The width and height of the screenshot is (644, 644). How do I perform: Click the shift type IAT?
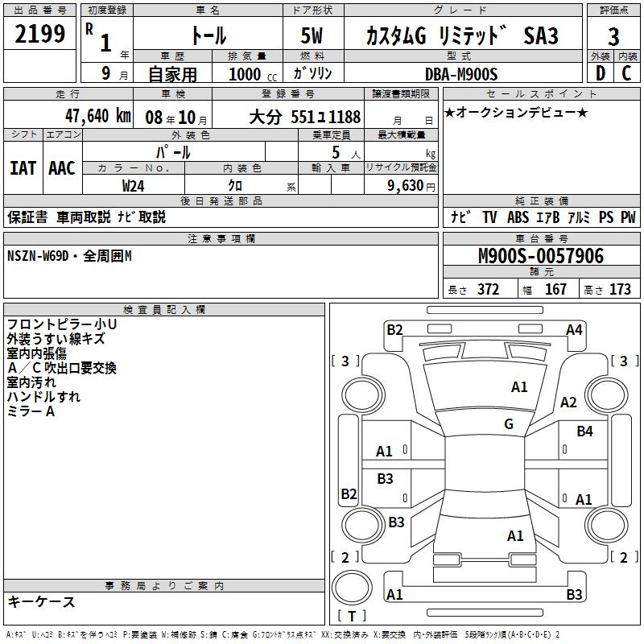[23, 168]
